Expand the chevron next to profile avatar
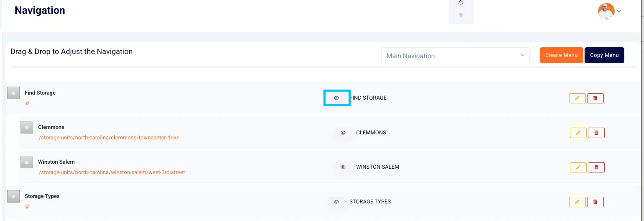The image size is (644, 221). [619, 11]
